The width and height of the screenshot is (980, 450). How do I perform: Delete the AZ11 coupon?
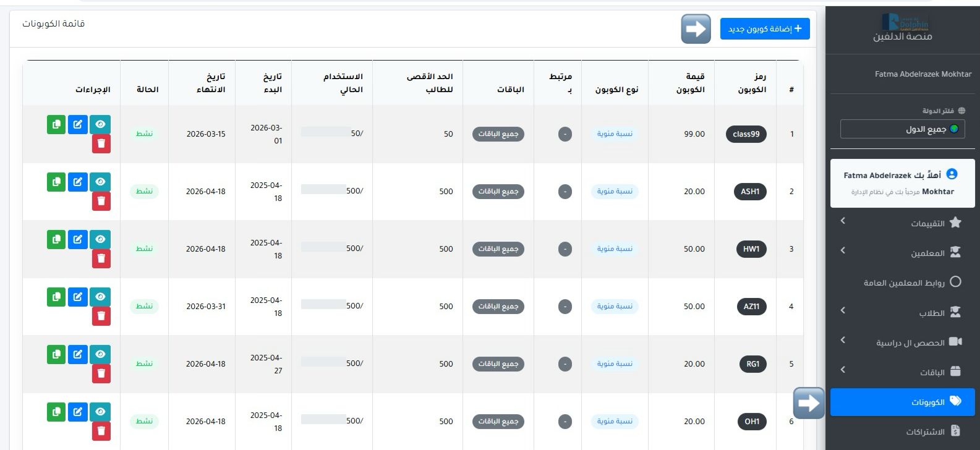(x=101, y=316)
